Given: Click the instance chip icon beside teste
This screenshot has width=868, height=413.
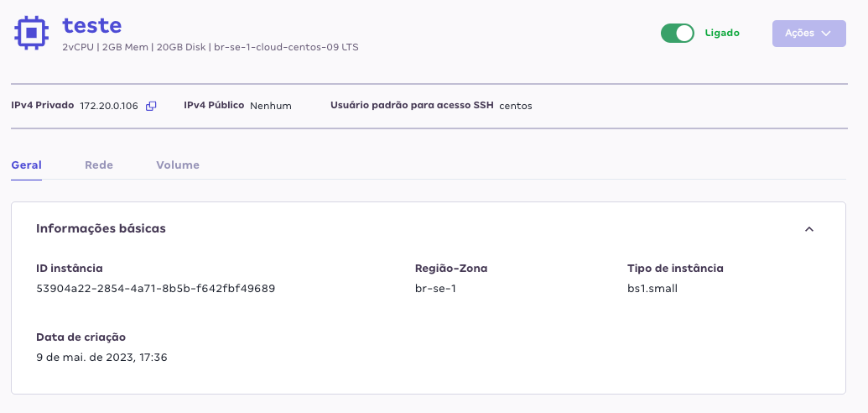Looking at the screenshot, I should click(31, 33).
